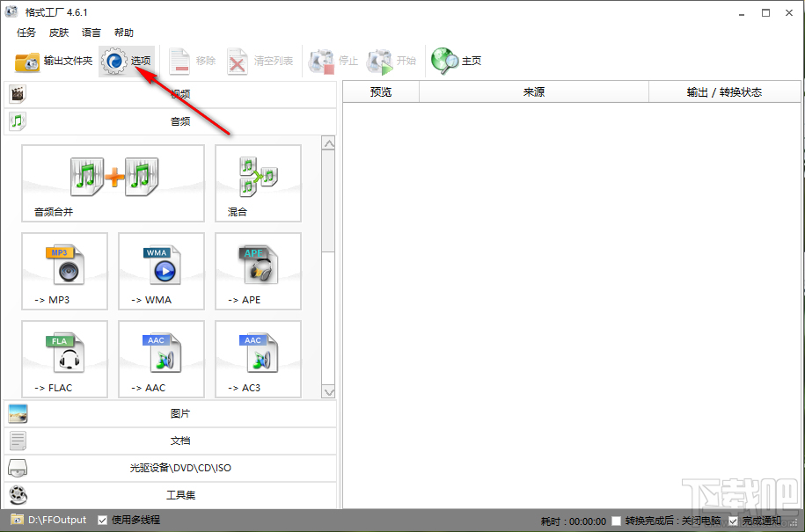Click the Stop (停止) toolbar icon

click(321, 62)
